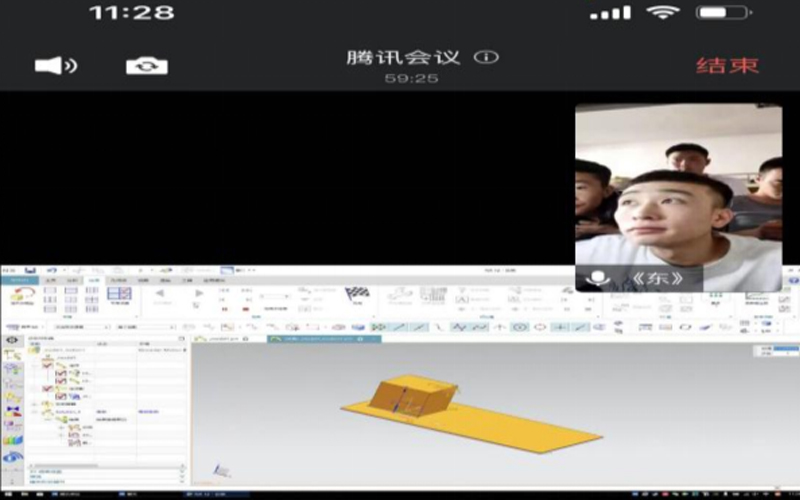This screenshot has width=800, height=500.
Task: Click the highlighted concentric oval snap icon
Action: 520,327
